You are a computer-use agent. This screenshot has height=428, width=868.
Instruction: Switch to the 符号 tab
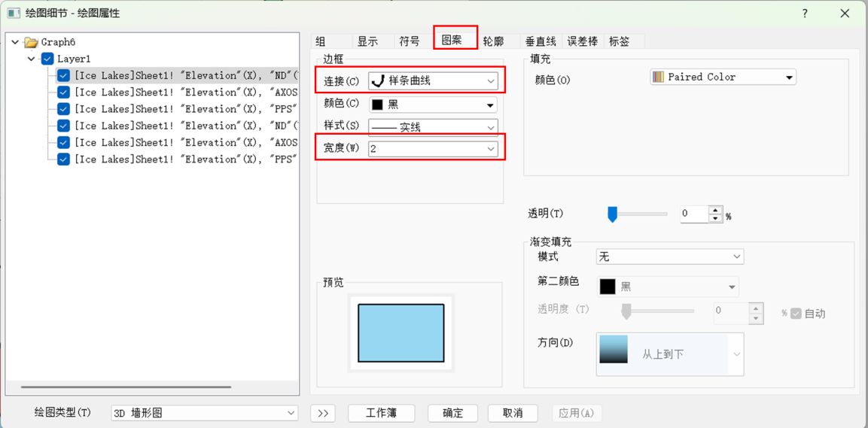point(410,41)
